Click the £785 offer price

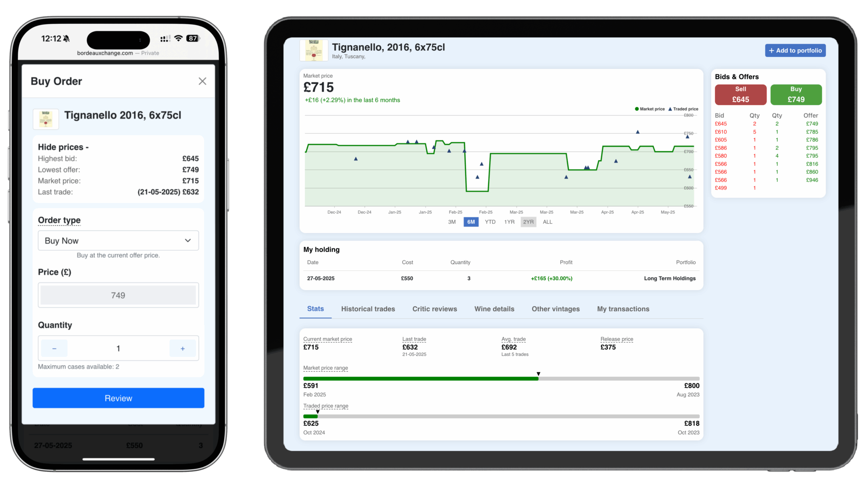pos(812,132)
